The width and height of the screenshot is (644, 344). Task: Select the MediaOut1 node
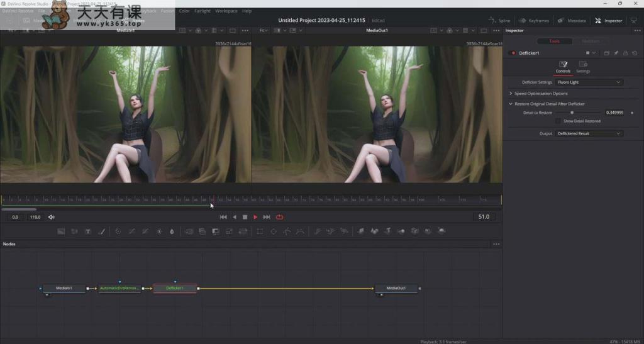pos(396,288)
